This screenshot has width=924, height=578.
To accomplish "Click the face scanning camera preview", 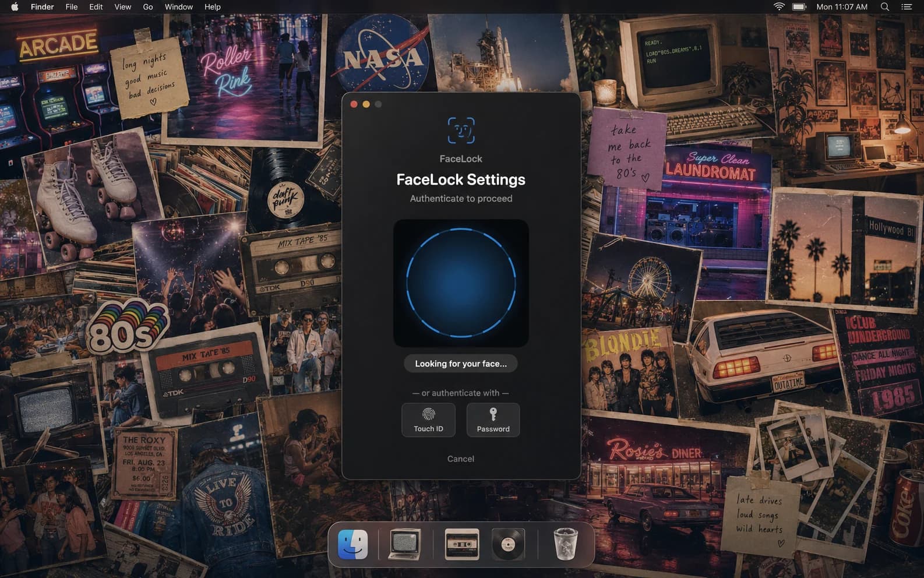I will [x=461, y=283].
